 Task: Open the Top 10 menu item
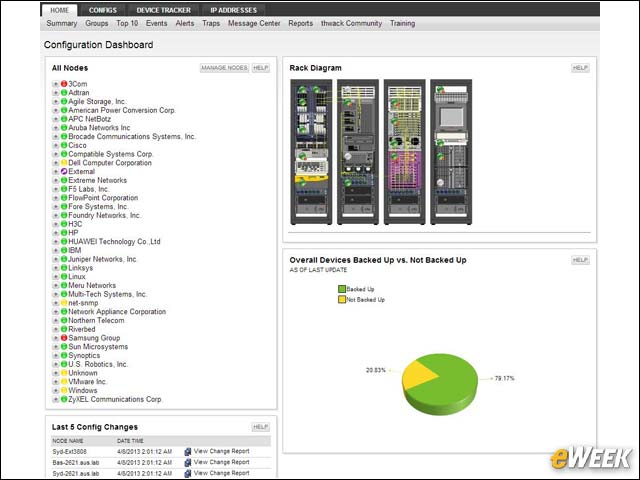point(127,23)
